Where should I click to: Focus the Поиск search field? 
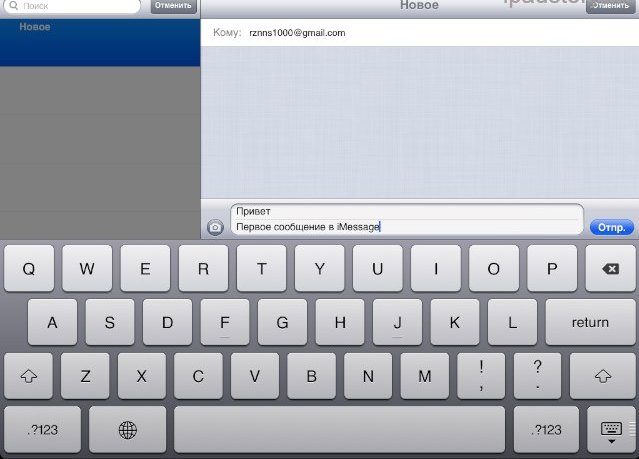[x=72, y=6]
